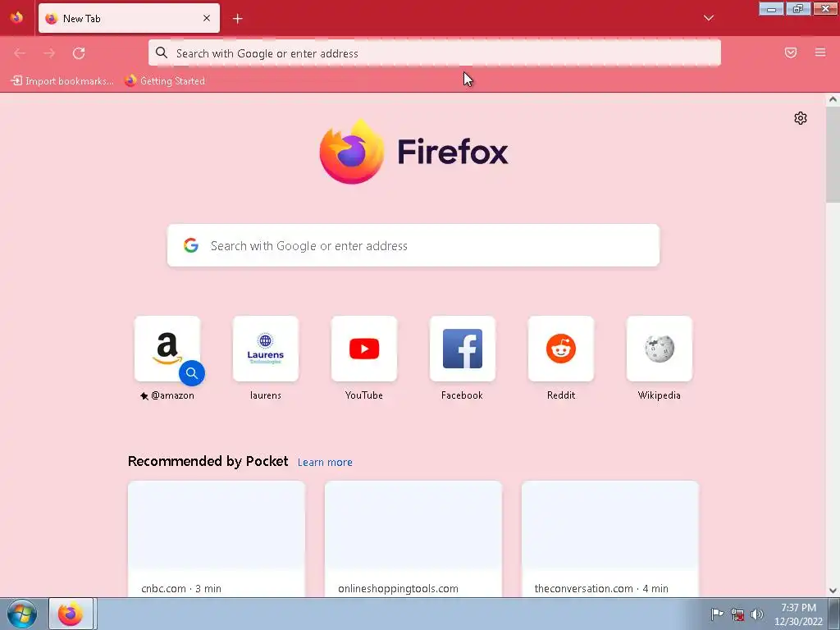Click the Save to Pocket toolbar icon
The width and height of the screenshot is (840, 630).
pos(791,52)
